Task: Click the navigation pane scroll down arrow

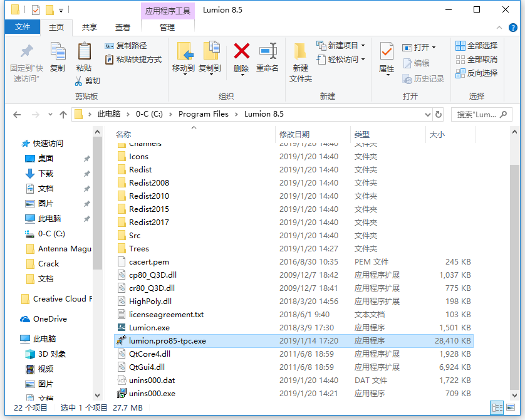Action: [x=97, y=395]
